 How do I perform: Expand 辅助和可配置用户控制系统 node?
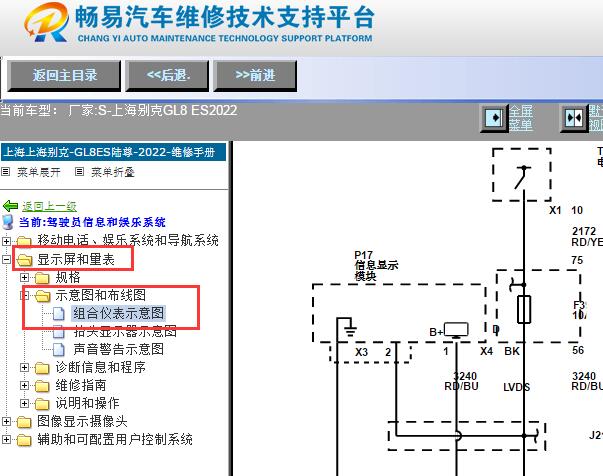[6, 439]
